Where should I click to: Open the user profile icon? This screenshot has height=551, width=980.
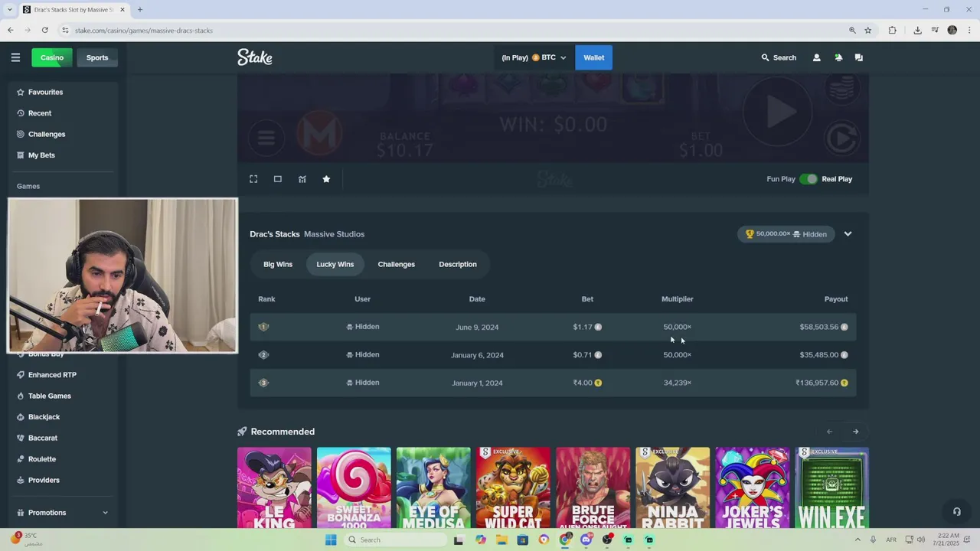click(816, 57)
